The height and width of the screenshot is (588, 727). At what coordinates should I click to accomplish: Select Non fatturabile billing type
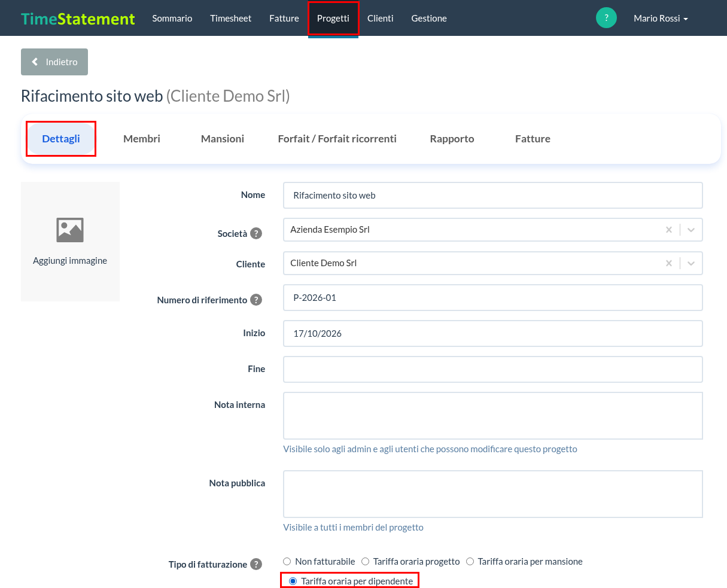point(287,562)
